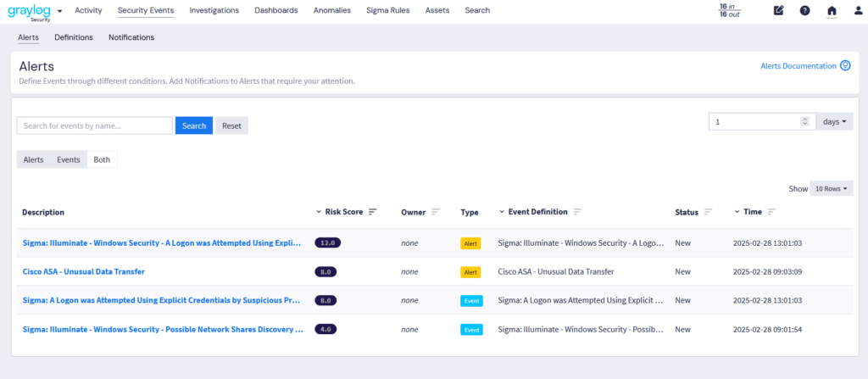
Task: Open the user profile icon menu
Action: point(858,11)
